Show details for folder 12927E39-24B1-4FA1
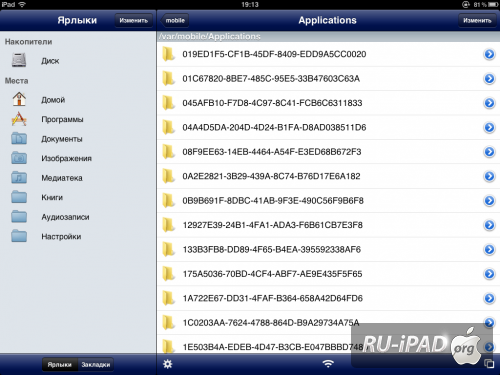 489,225
